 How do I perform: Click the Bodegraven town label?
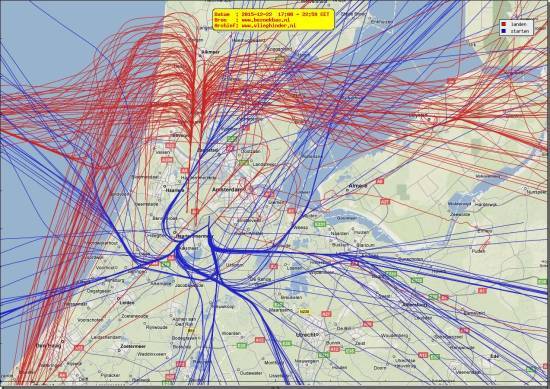click(x=185, y=338)
